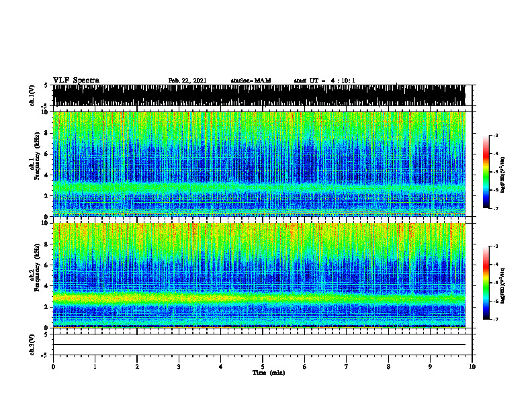
Task: Click time axis tick label "4"
Action: coord(221,367)
